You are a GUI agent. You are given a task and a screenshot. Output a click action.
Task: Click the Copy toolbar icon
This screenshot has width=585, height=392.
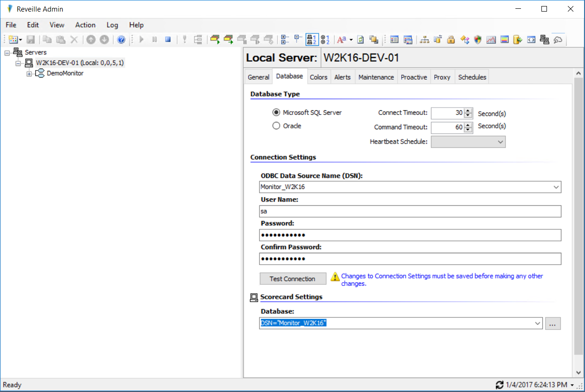coord(47,40)
